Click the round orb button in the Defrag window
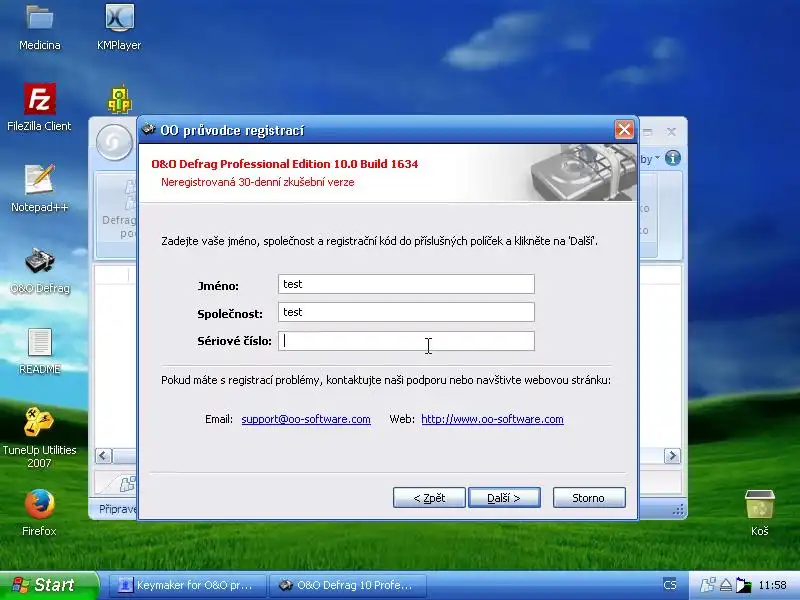This screenshot has height=600, width=800. (114, 142)
